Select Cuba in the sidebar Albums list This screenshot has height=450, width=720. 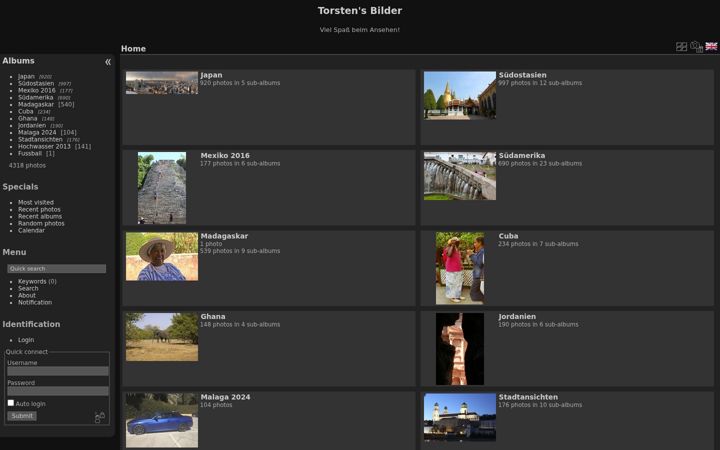click(26, 112)
